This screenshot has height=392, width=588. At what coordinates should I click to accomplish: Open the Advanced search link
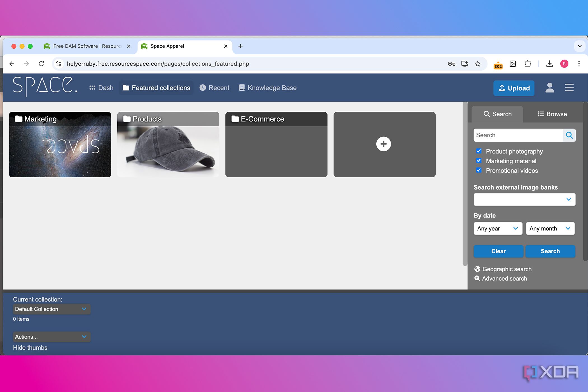pos(501,279)
